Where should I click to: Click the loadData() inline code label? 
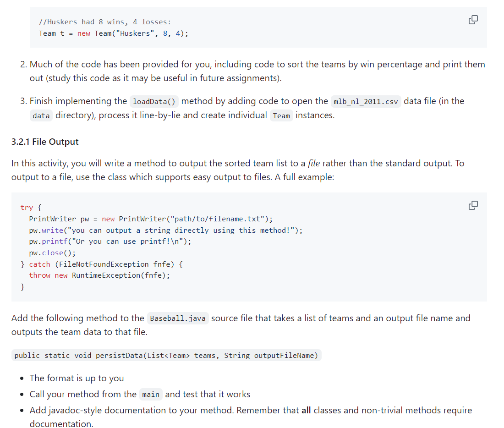click(x=154, y=101)
